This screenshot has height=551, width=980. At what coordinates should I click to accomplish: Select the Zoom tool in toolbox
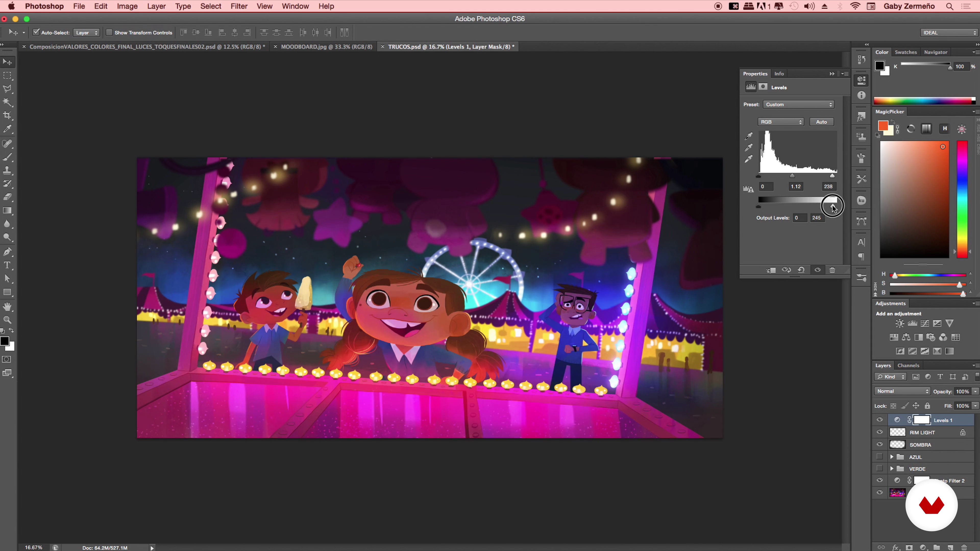coord(7,320)
